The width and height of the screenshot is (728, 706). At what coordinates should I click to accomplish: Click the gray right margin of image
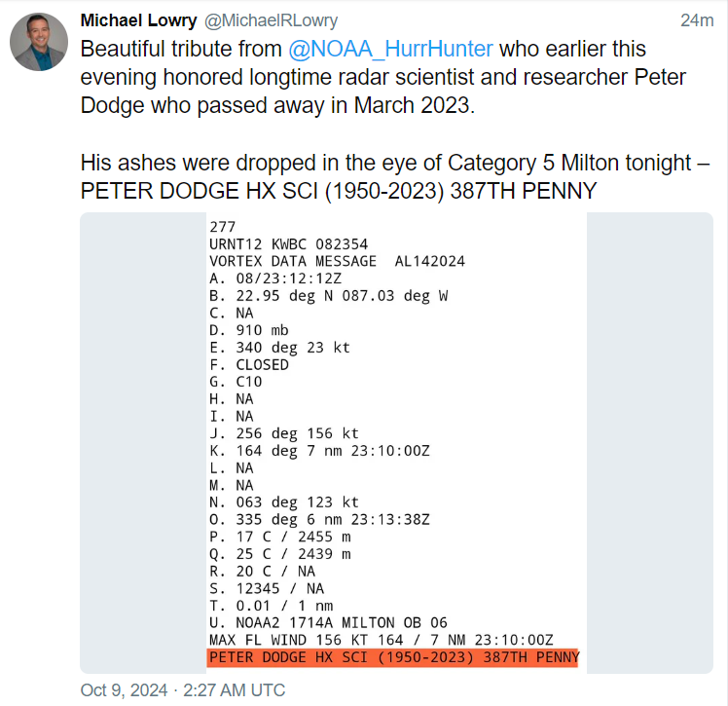[650, 443]
